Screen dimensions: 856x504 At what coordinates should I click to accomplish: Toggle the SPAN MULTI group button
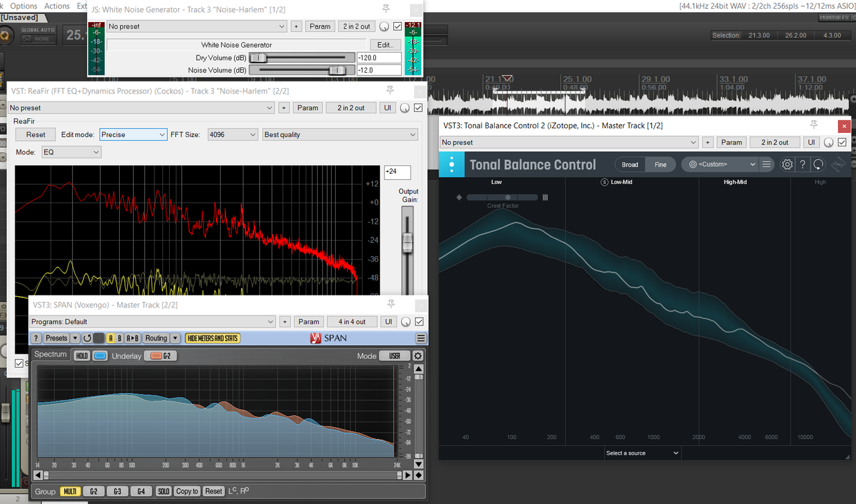70,491
